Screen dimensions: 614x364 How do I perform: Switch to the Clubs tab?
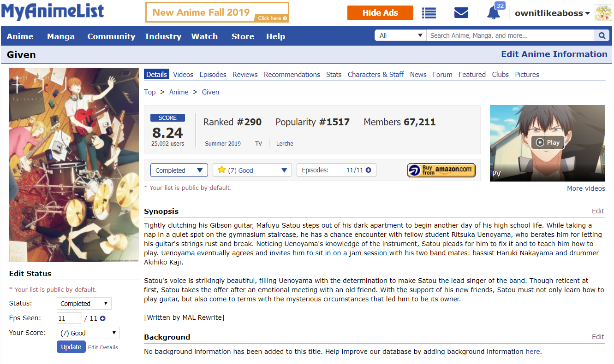500,74
